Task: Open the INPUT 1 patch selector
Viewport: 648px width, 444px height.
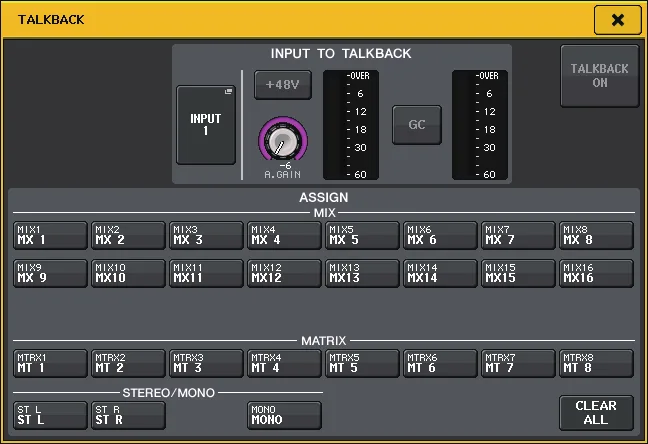Action: pyautogui.click(x=206, y=125)
